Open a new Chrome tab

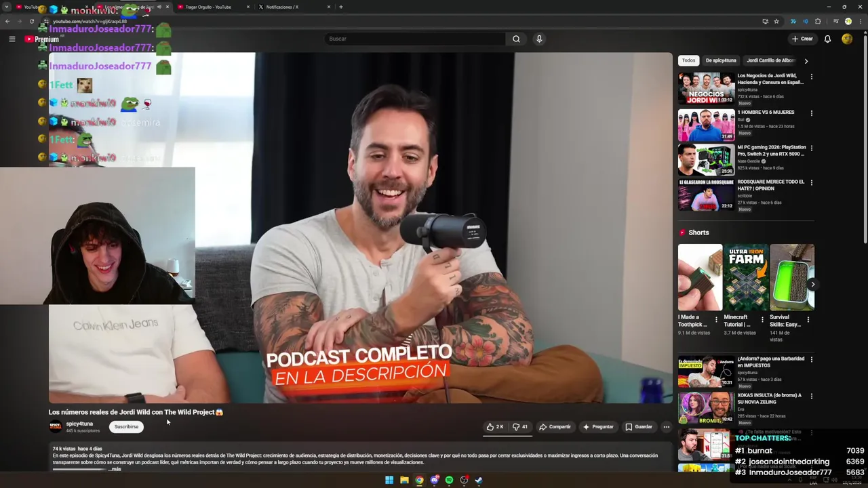(x=340, y=7)
